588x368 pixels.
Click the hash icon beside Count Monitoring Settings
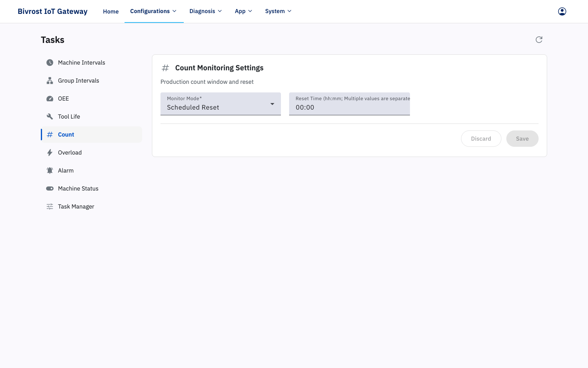pyautogui.click(x=165, y=68)
